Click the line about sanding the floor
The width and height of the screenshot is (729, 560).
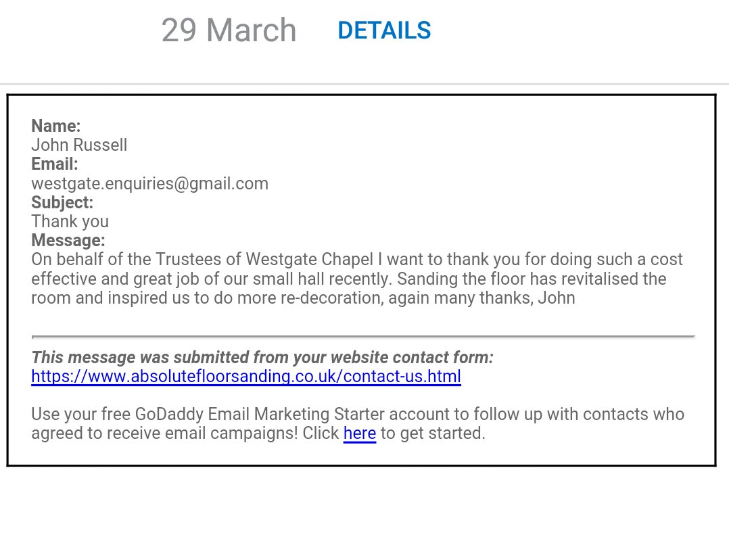pyautogui.click(x=349, y=279)
